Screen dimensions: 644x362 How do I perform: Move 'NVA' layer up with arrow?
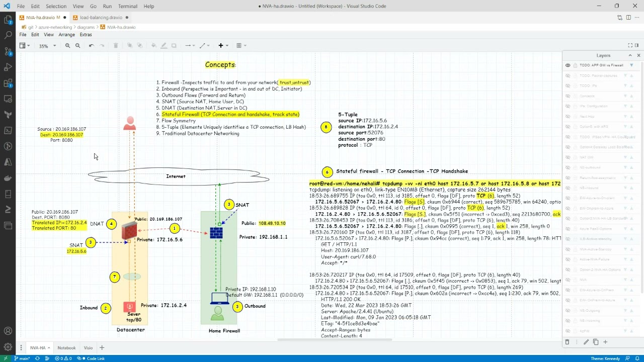[631, 280]
